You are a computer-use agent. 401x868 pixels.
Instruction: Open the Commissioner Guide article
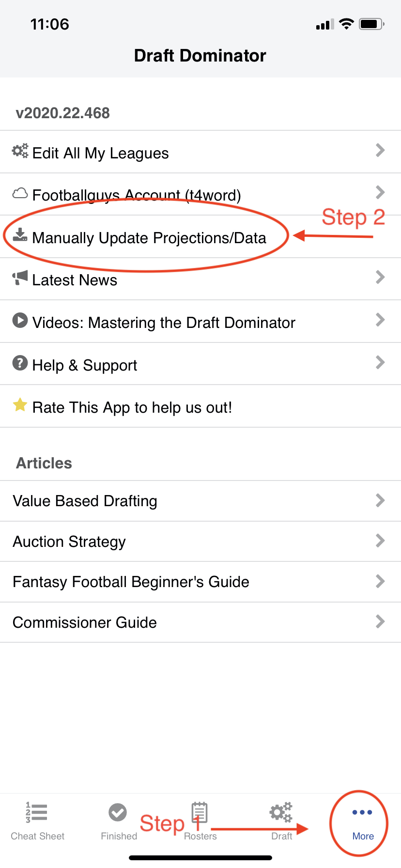(85, 622)
